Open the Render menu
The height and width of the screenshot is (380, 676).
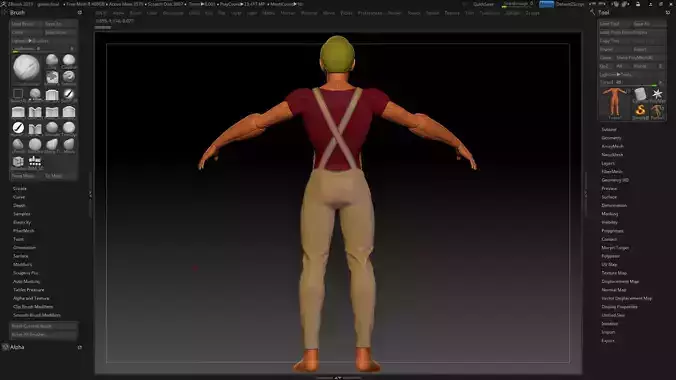[394, 13]
